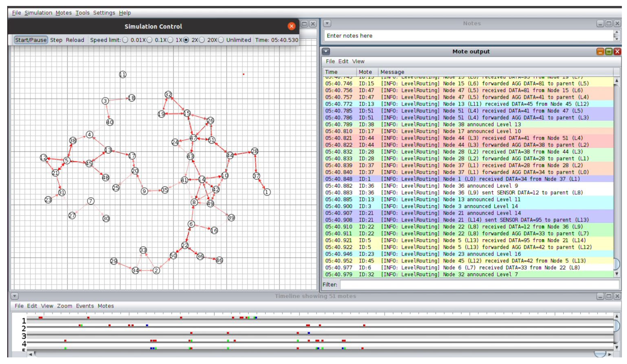The height and width of the screenshot is (364, 627).
Task: Open the Mote output window dropdown arrow
Action: [326, 52]
